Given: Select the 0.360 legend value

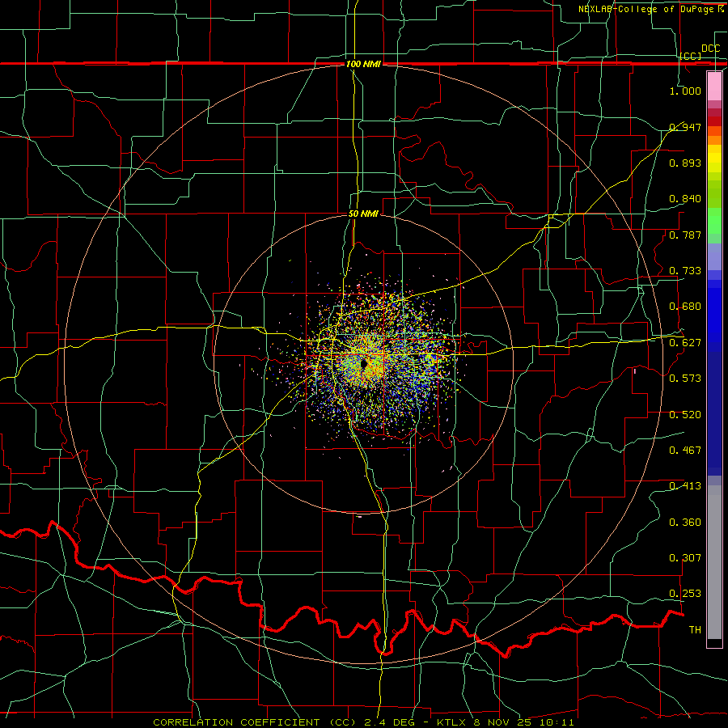Looking at the screenshot, I should [x=685, y=523].
